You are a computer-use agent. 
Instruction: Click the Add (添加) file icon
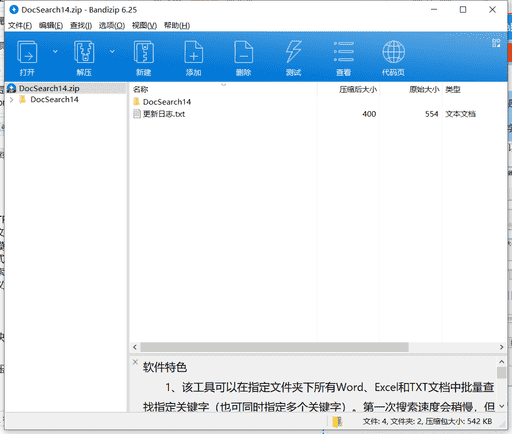click(x=194, y=52)
